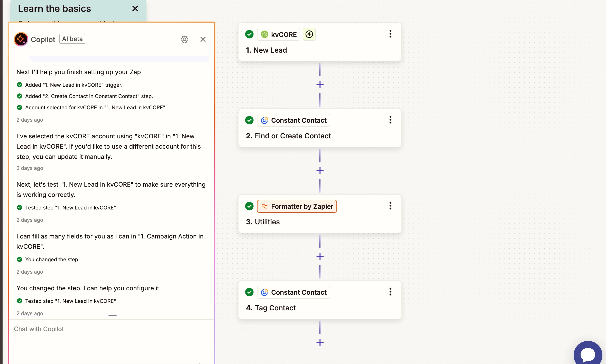606x364 pixels.
Task: Click green status check on step 2
Action: (249, 120)
